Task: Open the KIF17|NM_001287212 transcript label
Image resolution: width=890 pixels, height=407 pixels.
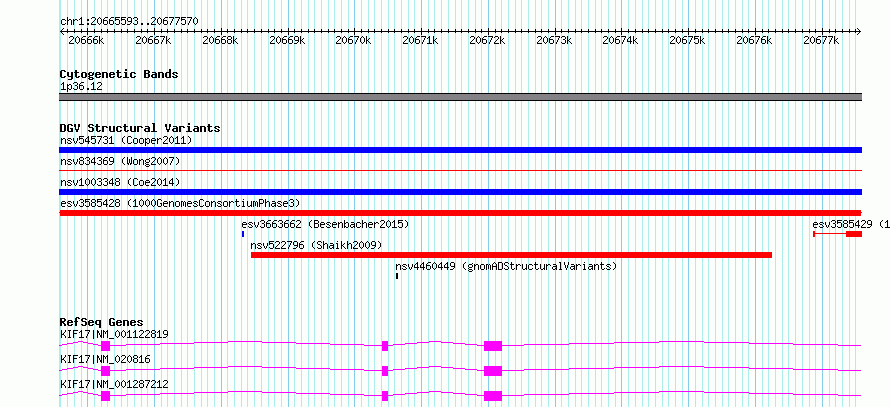Action: [x=114, y=384]
